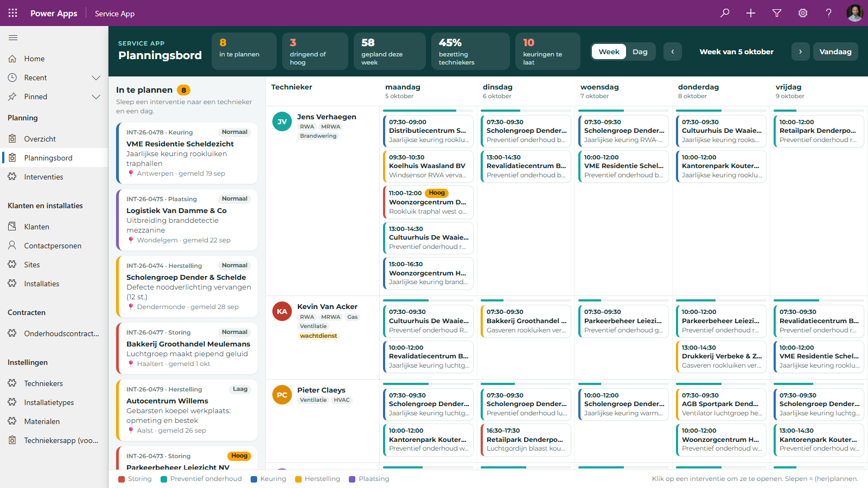
Task: Click the Contactpersonen person icon
Action: coord(12,246)
